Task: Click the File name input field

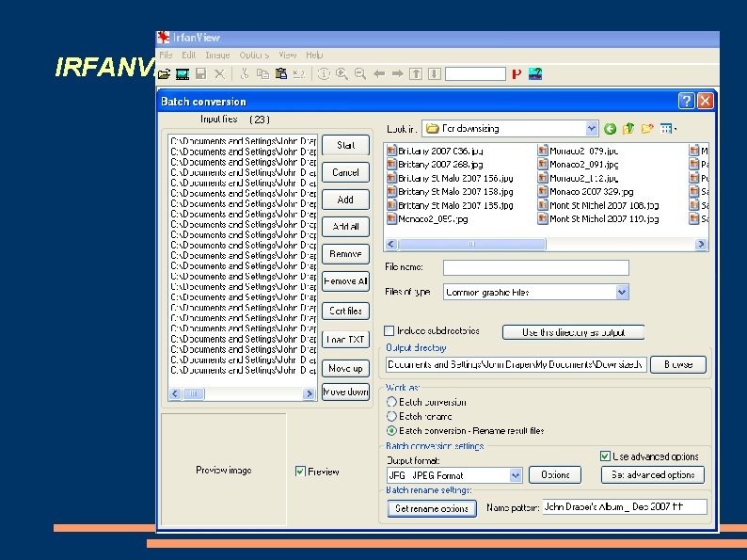Action: tap(536, 267)
